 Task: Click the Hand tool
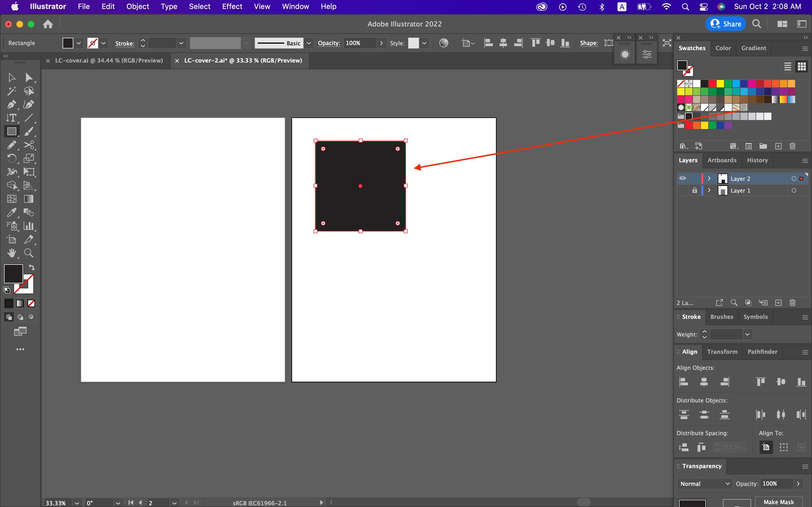click(11, 253)
